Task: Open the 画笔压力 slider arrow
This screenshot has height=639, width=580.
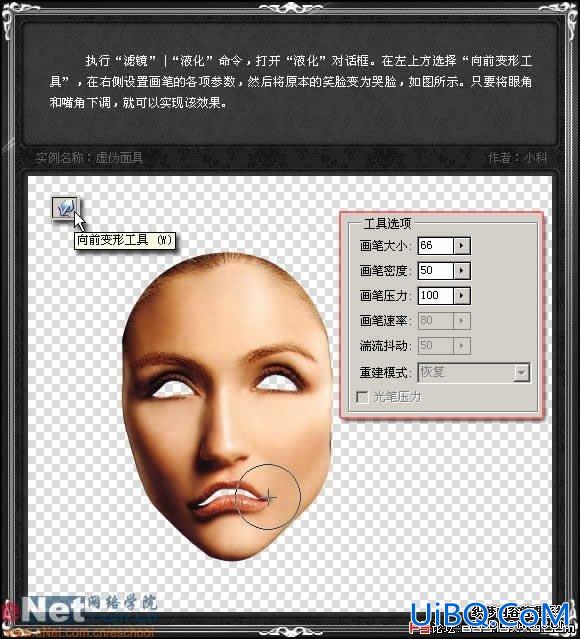Action: (462, 296)
